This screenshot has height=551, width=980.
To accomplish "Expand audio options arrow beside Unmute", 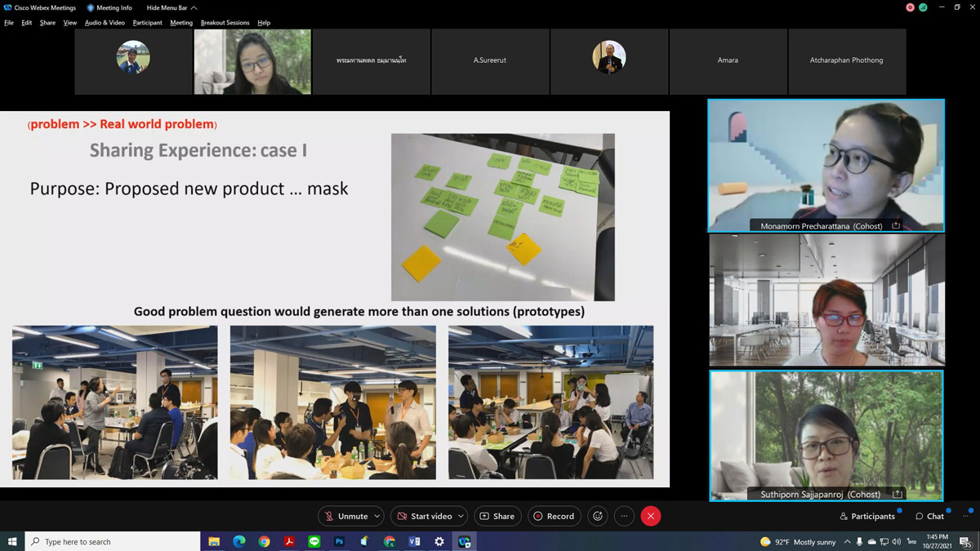I will point(376,516).
